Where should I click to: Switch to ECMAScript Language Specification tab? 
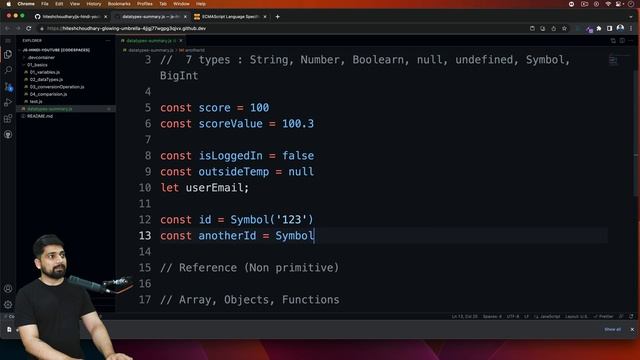pos(231,17)
